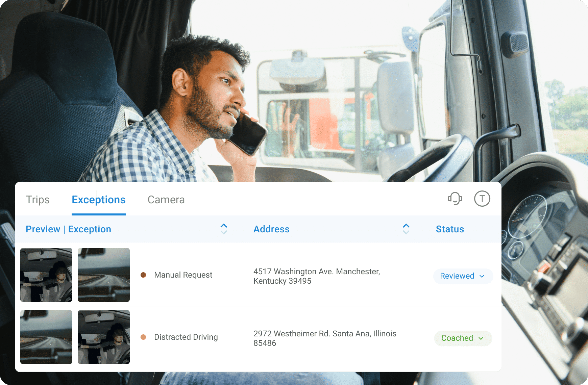Screen dimensions: 588x385
Task: Select the Distracted Driving exception label
Action: (186, 337)
